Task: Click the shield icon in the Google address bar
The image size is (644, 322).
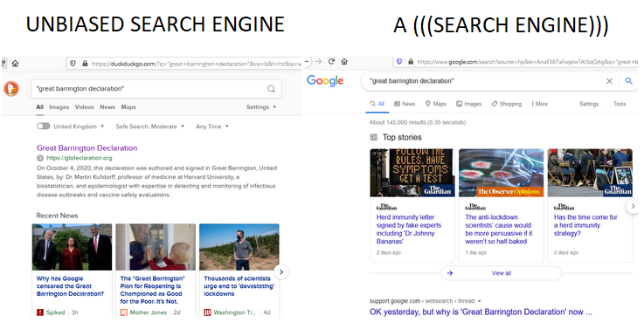Action: [398, 62]
